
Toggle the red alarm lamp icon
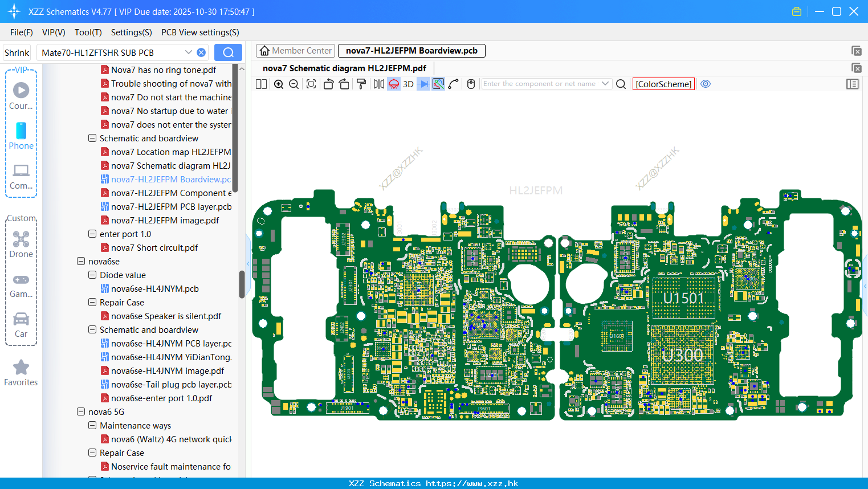click(394, 84)
